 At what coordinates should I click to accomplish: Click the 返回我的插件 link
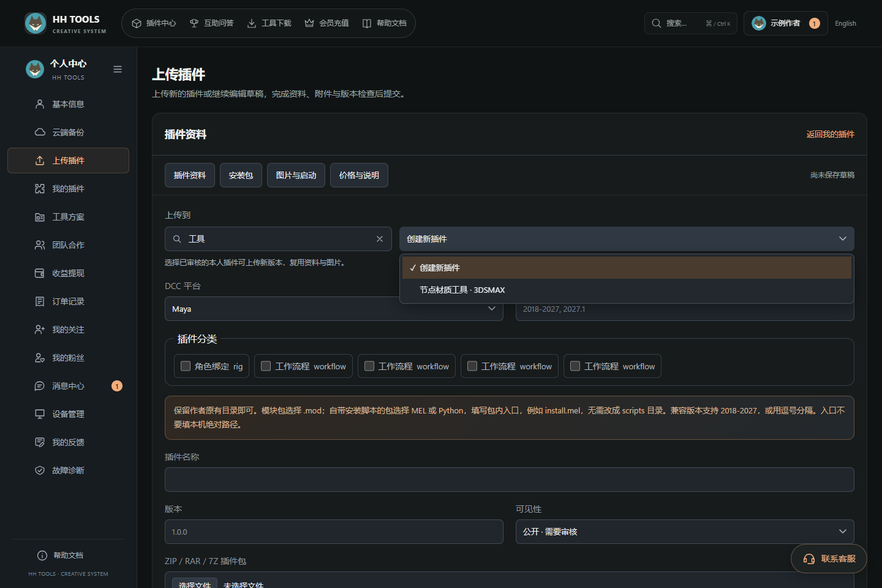click(x=830, y=134)
